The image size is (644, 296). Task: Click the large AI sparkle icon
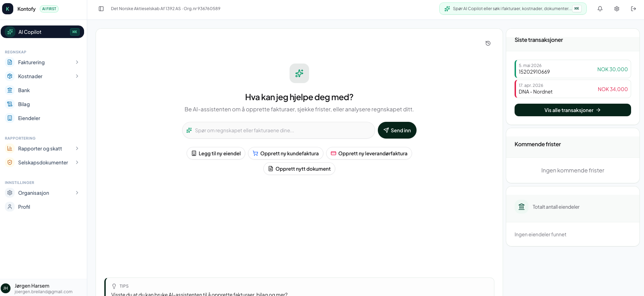(x=299, y=73)
